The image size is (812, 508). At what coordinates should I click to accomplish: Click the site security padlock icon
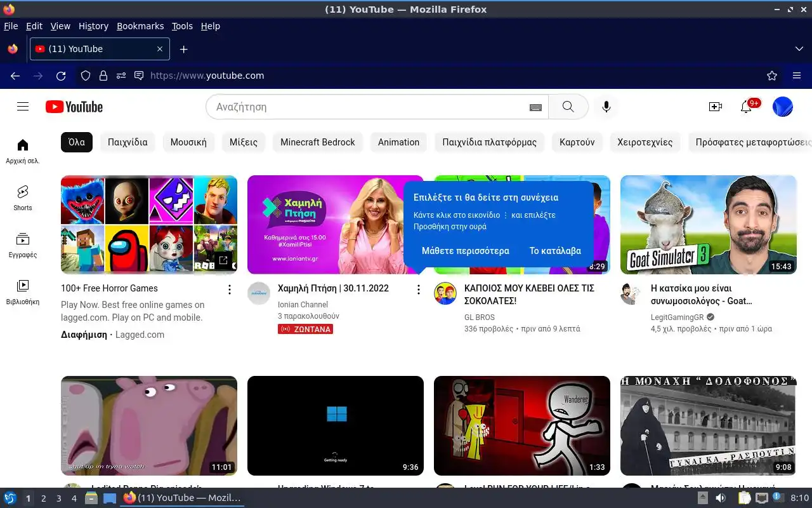click(103, 76)
